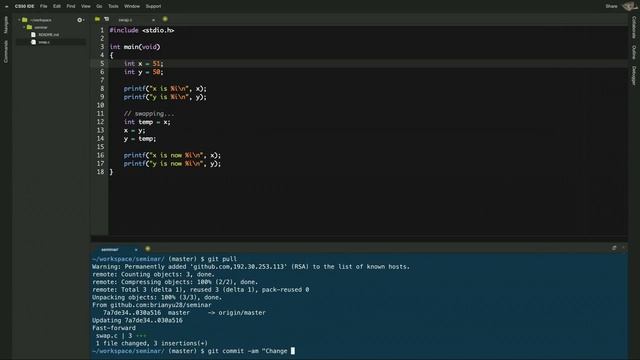Place cursor on '#include <stdio.h>' line
Viewport: 640px width, 360px height.
pos(142,30)
